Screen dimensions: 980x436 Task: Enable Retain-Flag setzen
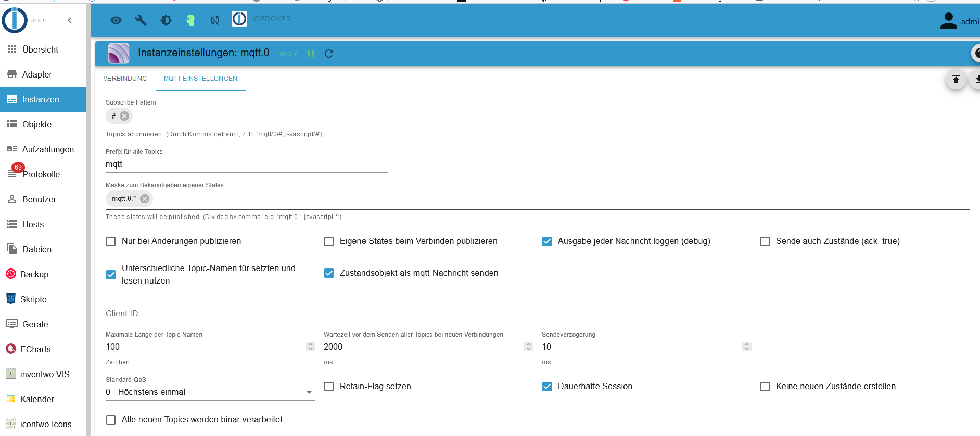click(329, 387)
